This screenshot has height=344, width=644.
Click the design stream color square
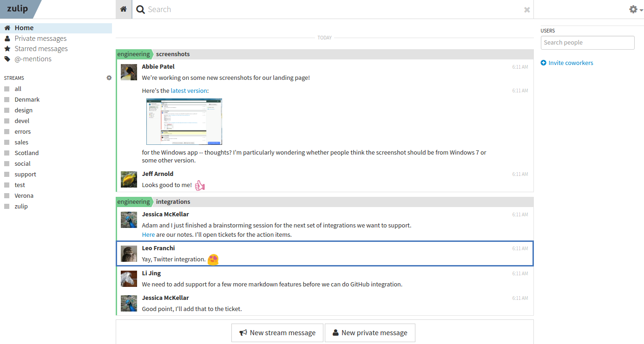point(7,110)
